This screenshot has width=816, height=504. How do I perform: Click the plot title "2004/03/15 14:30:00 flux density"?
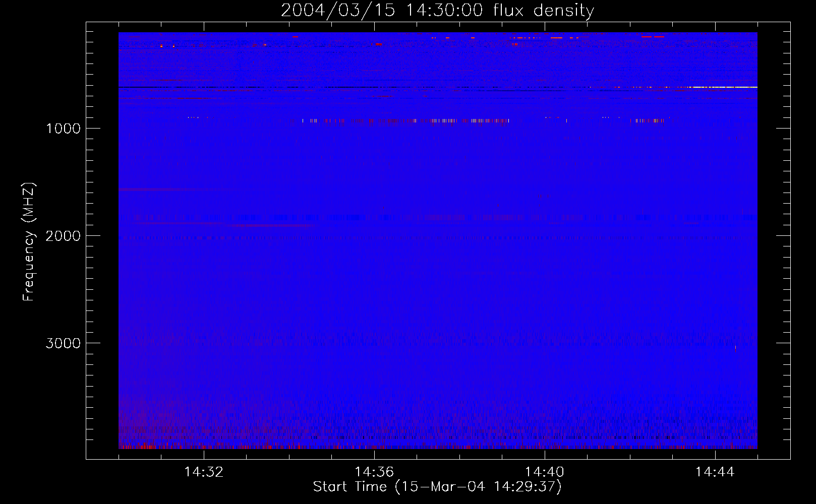(437, 11)
